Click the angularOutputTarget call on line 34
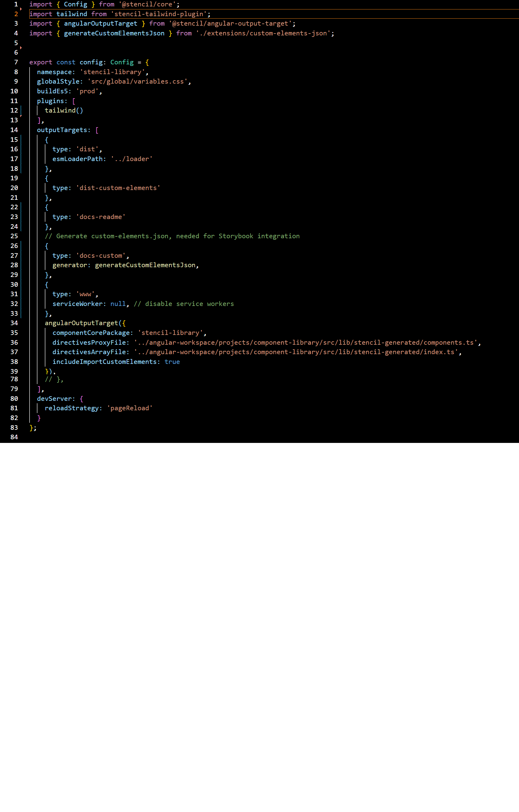Viewport: 519px width, 812px height. [81, 323]
